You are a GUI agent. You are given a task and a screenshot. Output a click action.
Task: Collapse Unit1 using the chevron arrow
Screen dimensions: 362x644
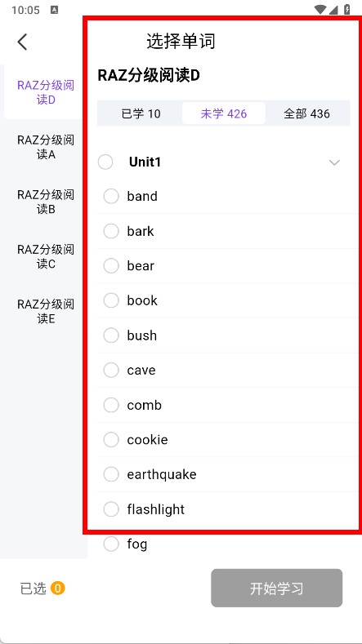[334, 162]
